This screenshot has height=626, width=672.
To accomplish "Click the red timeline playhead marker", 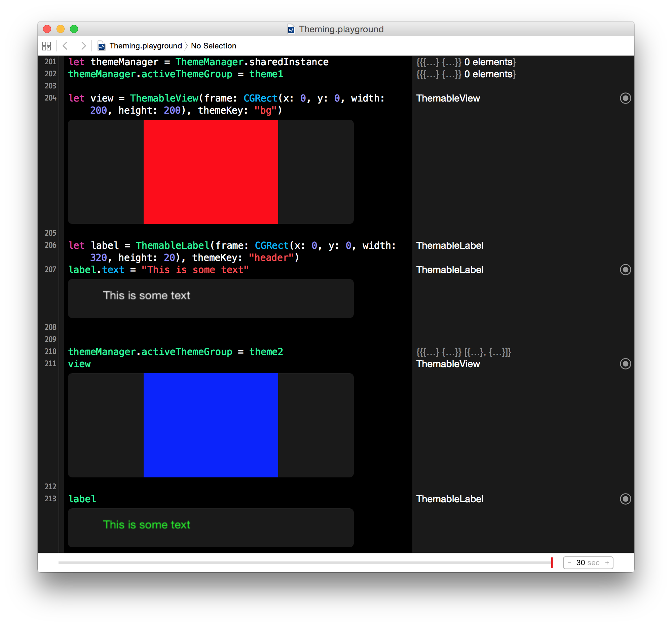I will [552, 563].
